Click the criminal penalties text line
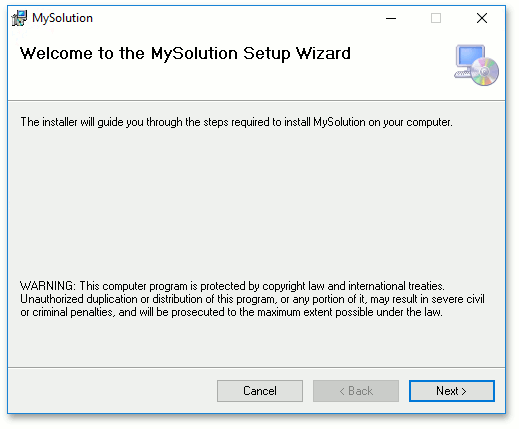This screenshot has width=519, height=429. [231, 312]
